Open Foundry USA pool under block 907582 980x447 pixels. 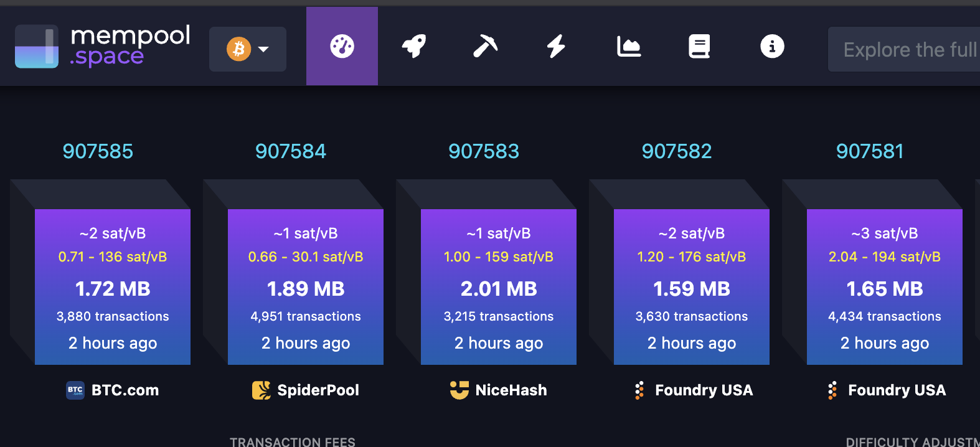click(693, 390)
